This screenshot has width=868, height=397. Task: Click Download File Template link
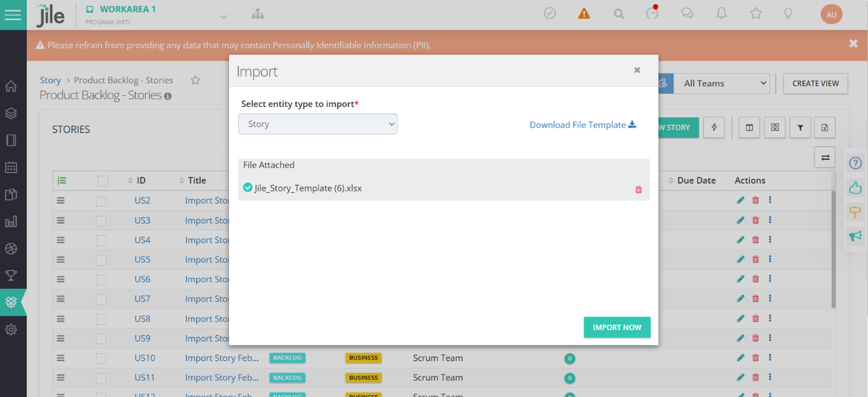(583, 125)
